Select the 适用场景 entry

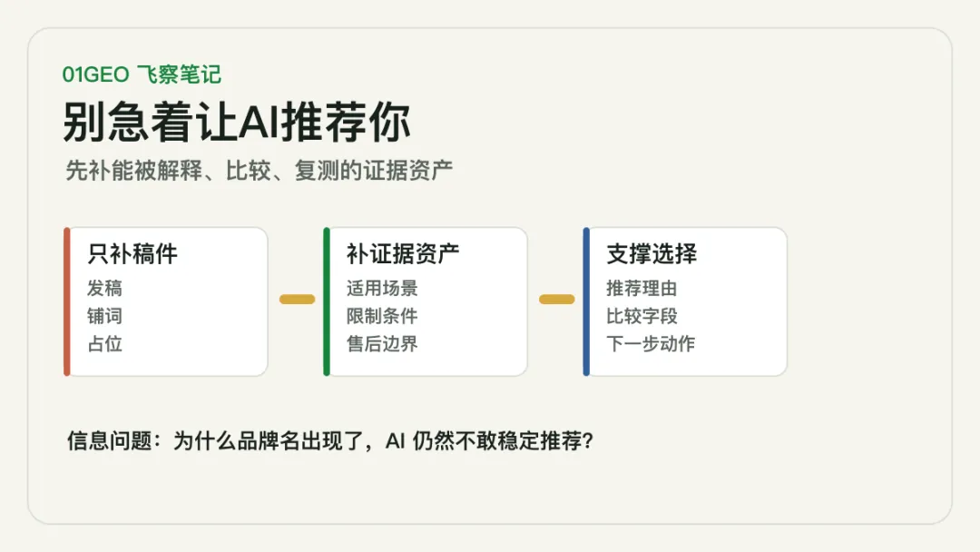pyautogui.click(x=382, y=288)
